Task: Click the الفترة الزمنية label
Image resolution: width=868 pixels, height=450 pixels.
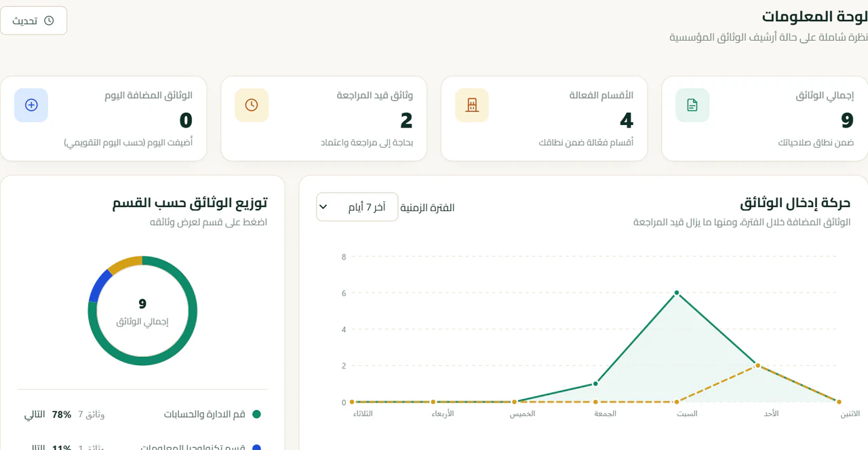Action: 428,208
